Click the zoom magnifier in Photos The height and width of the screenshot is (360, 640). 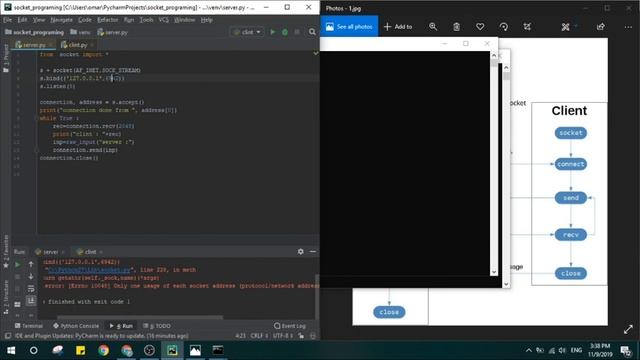click(433, 27)
